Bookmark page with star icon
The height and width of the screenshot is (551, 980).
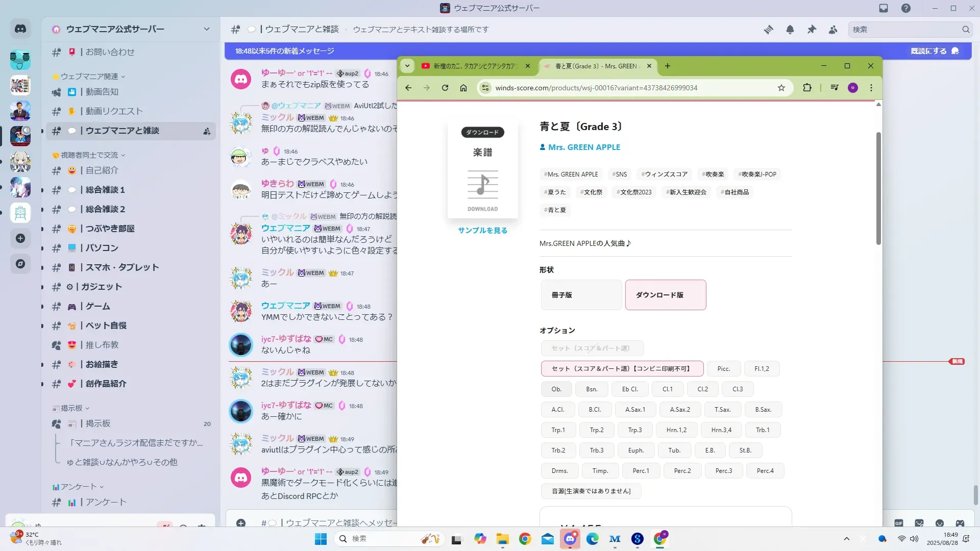781,88
